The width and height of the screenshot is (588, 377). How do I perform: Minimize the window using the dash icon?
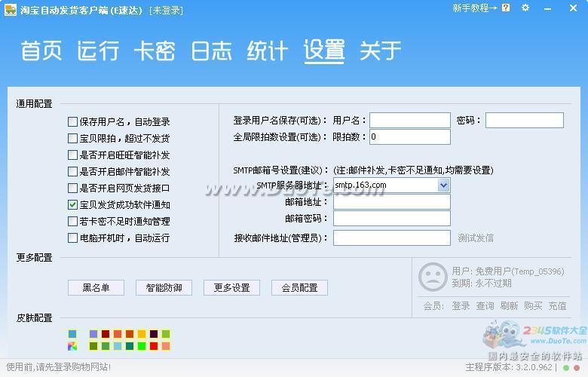547,8
